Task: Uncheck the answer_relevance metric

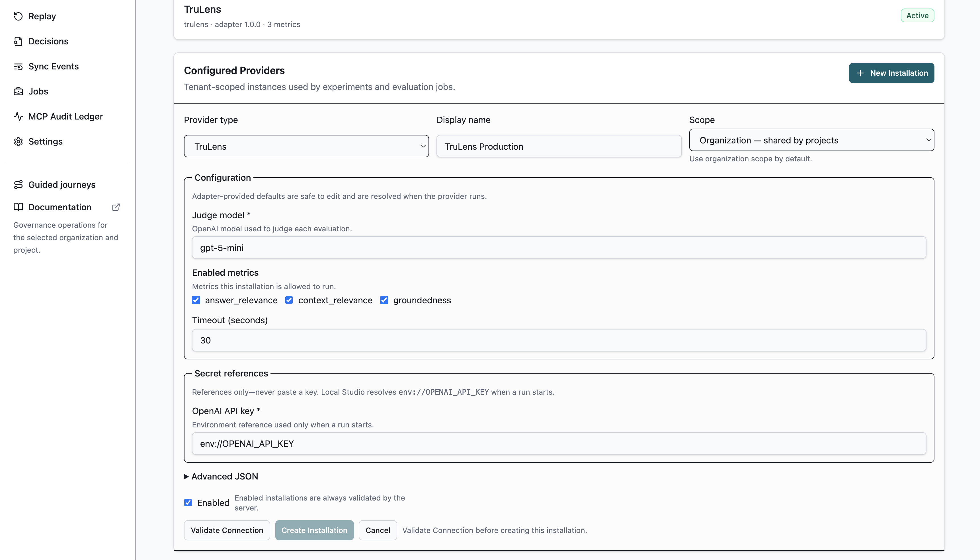Action: 196,300
